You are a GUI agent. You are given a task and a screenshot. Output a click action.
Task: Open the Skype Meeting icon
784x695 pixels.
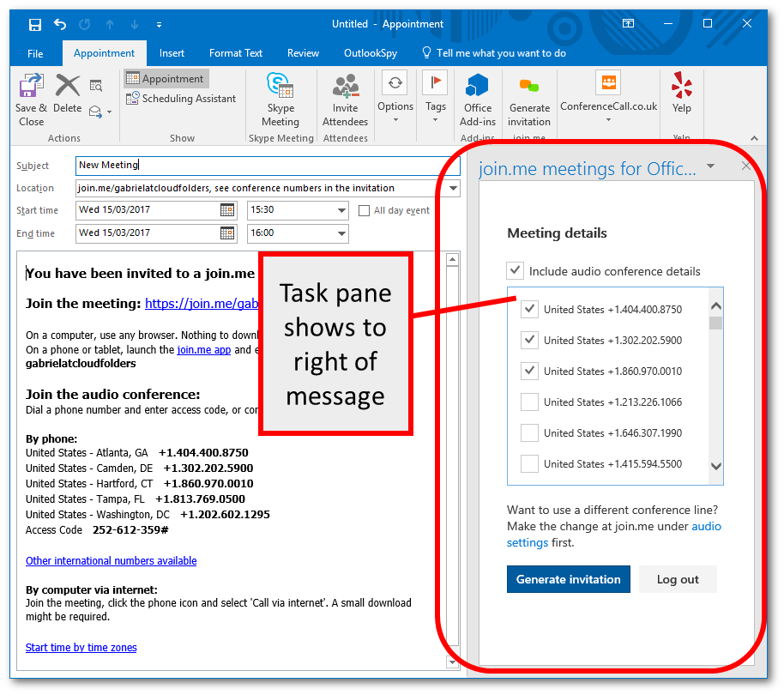[280, 87]
